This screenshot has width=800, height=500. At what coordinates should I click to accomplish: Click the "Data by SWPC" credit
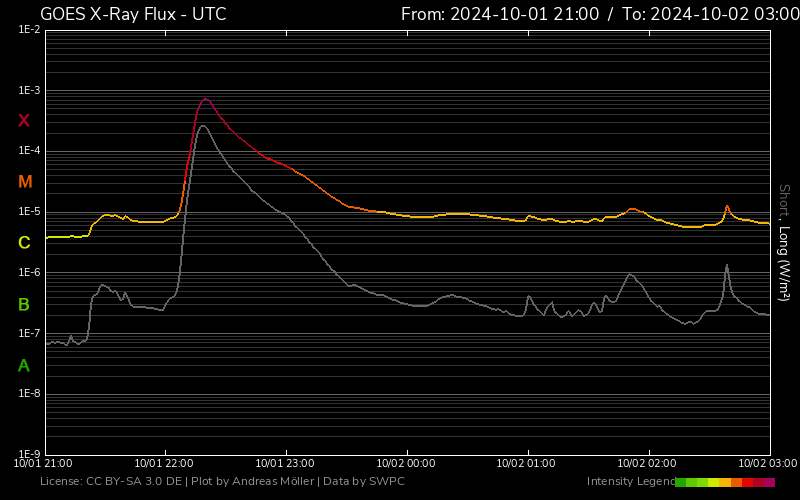pyautogui.click(x=364, y=482)
